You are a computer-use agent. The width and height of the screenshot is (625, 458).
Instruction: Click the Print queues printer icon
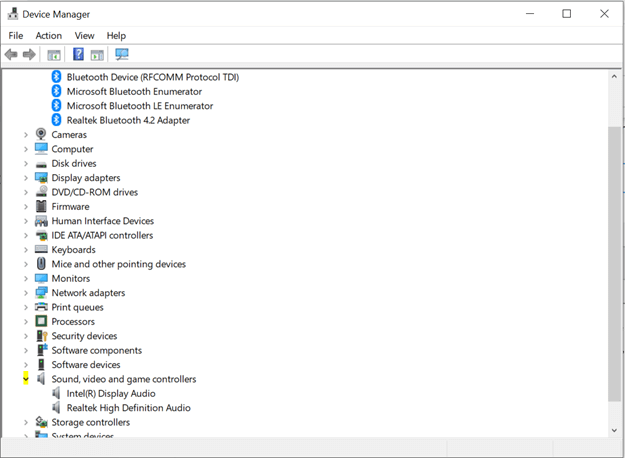tap(41, 307)
